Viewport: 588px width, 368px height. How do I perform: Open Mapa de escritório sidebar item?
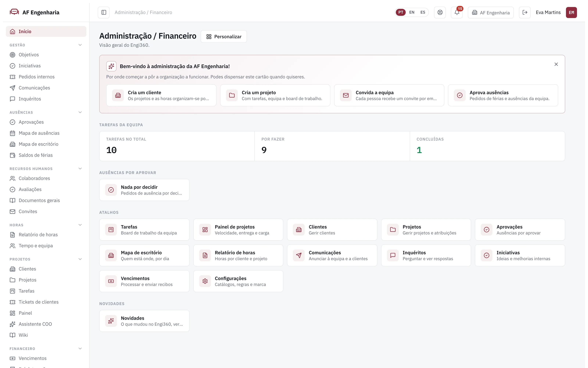tap(46, 144)
